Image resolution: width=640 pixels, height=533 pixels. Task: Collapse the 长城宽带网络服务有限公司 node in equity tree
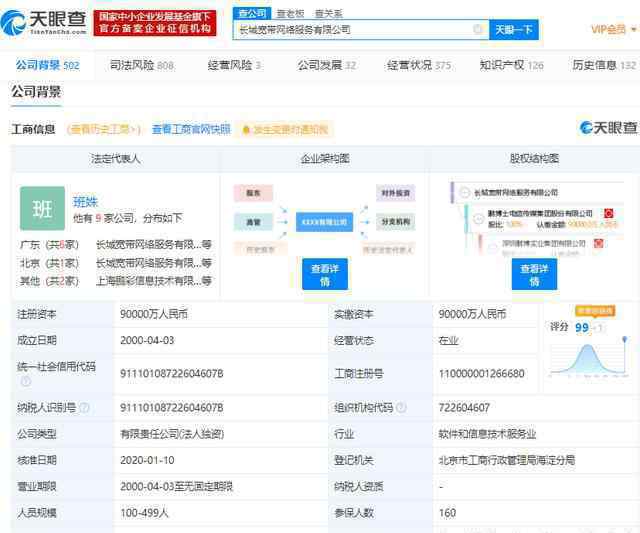coord(464,192)
